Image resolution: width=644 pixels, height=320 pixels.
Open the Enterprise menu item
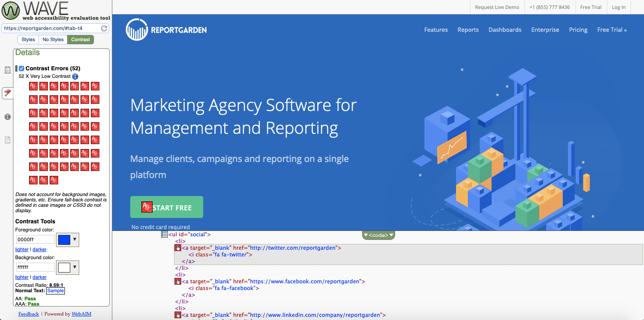click(545, 30)
